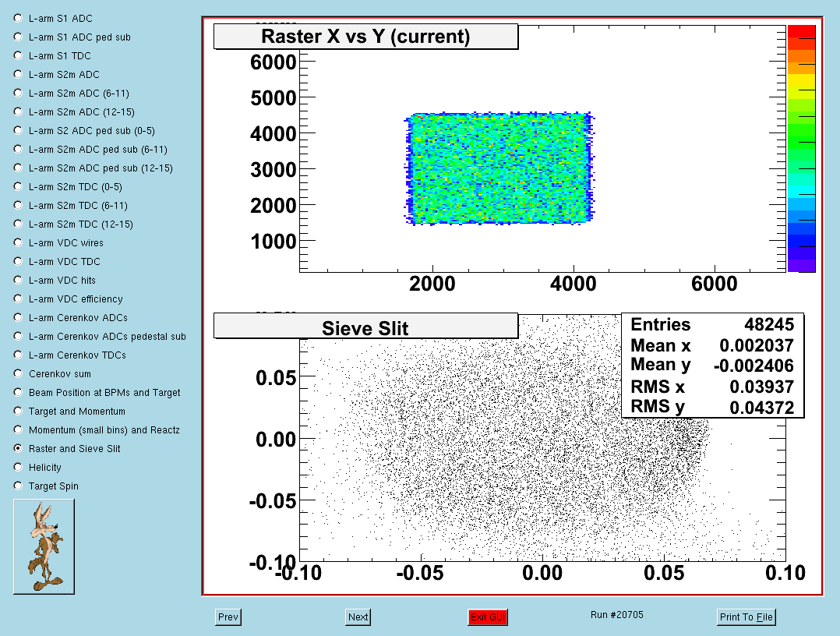Select L-arm VDC hits option
The width and height of the screenshot is (840, 636).
[x=18, y=281]
